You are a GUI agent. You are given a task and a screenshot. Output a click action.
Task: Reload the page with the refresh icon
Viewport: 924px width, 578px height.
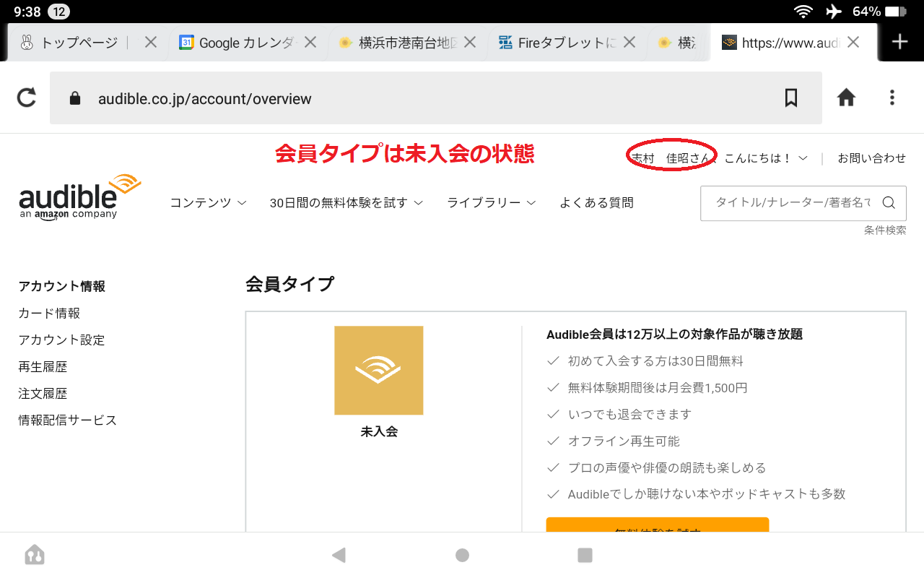[x=27, y=98]
